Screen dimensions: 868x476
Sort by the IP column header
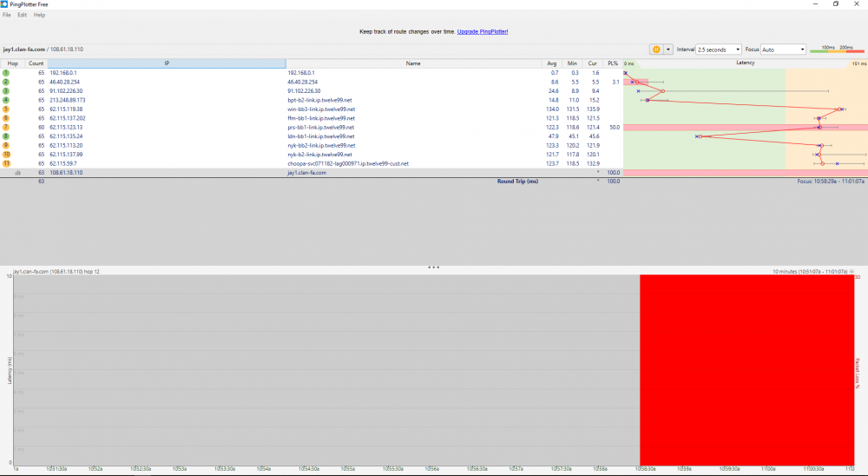pos(167,63)
